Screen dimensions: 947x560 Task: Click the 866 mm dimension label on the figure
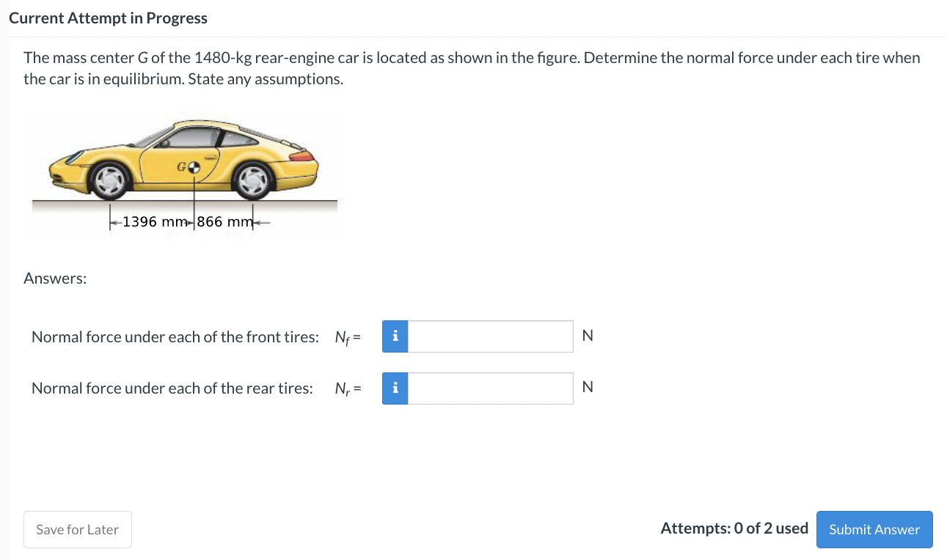tap(224, 221)
